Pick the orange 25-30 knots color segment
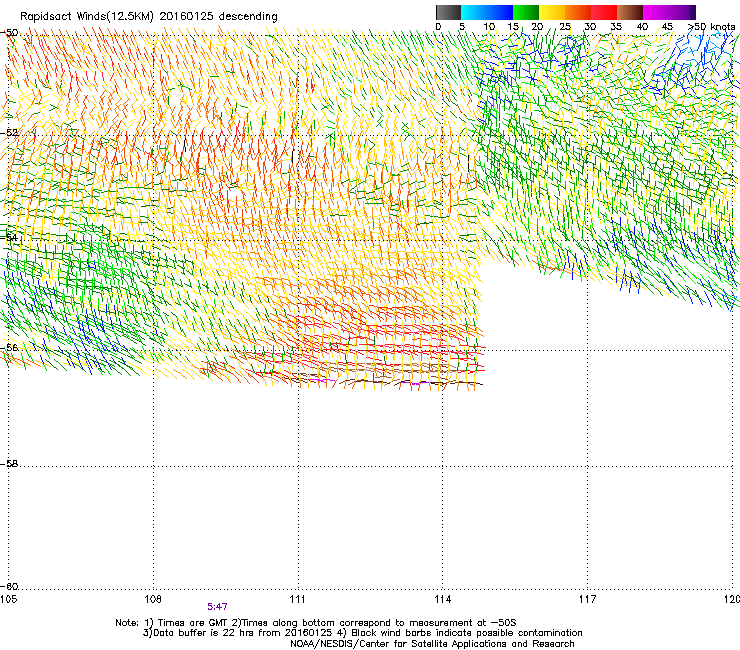 click(578, 12)
